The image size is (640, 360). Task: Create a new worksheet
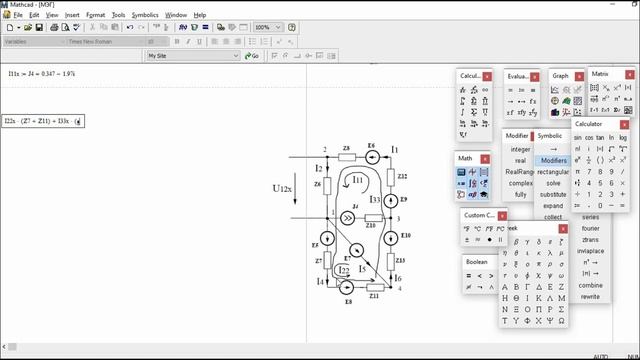click(10, 27)
